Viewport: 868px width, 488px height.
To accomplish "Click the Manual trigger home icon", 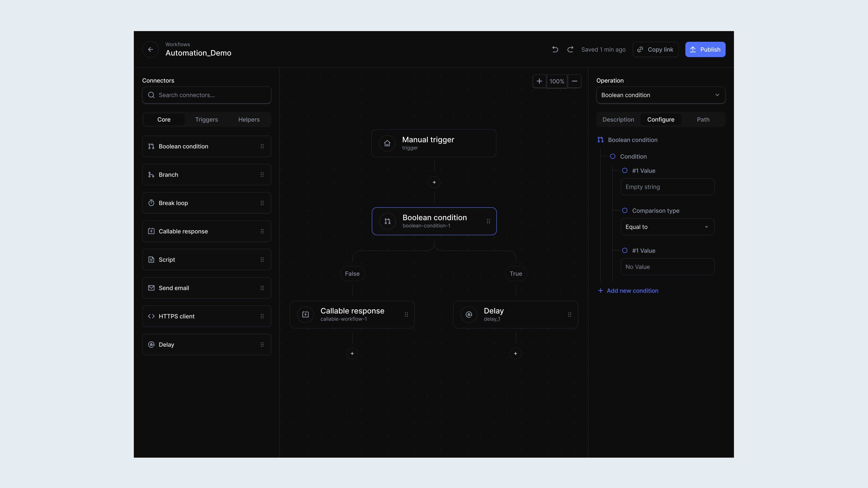I will click(387, 143).
